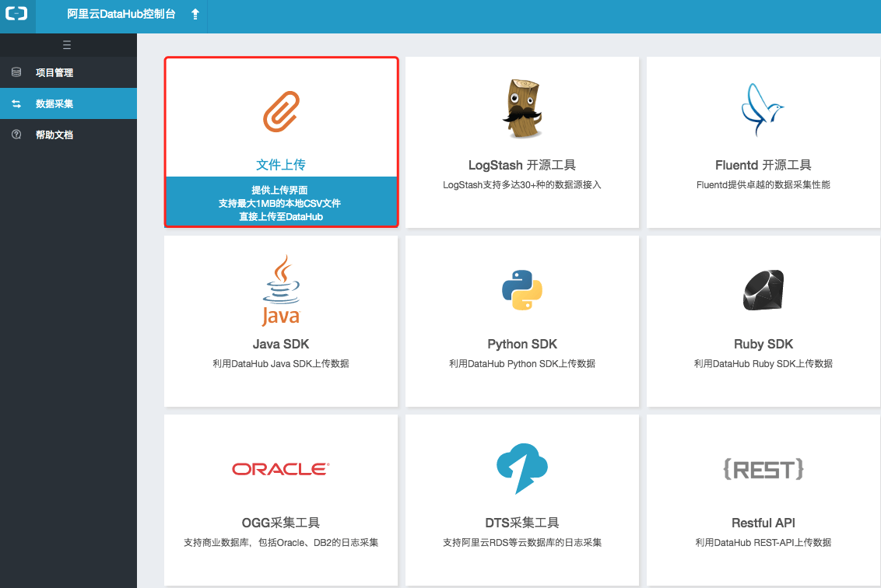Click the Fluentd blue bird icon
Screen dimensions: 881x588
click(763, 110)
